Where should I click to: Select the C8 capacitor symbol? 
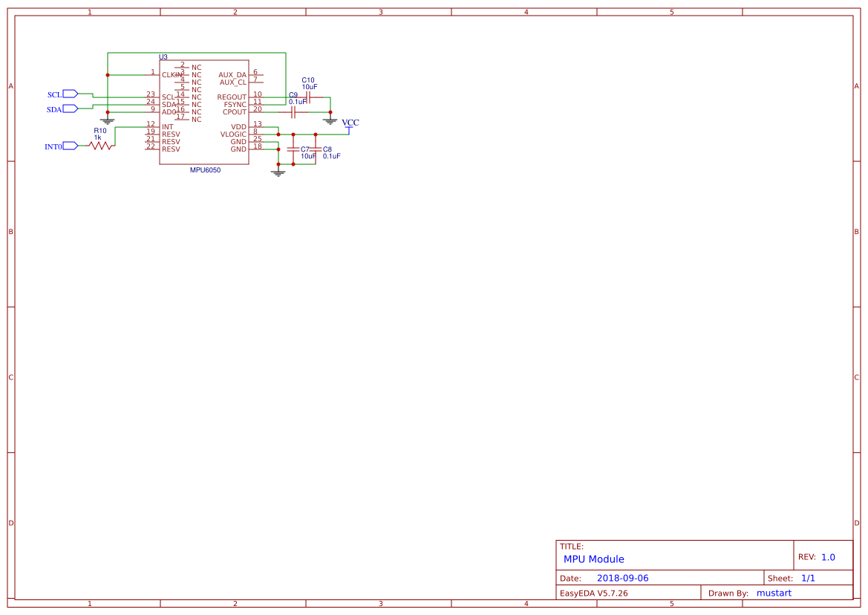(x=316, y=149)
